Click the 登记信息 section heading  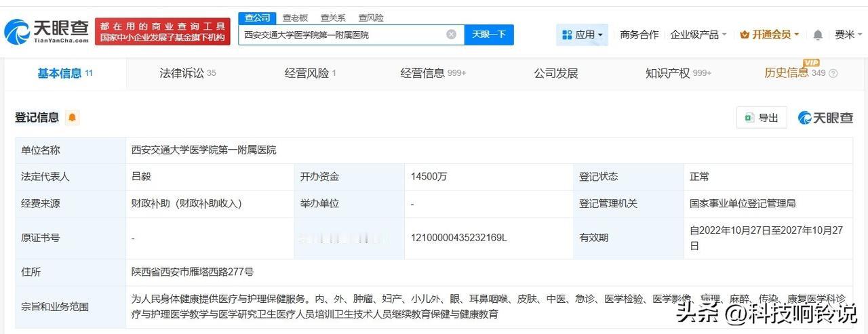coord(37,118)
